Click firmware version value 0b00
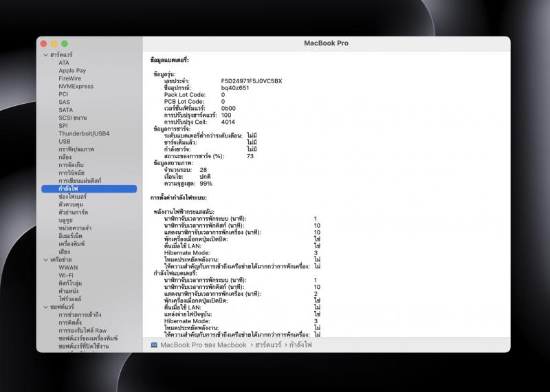550x392 pixels. pyautogui.click(x=228, y=109)
